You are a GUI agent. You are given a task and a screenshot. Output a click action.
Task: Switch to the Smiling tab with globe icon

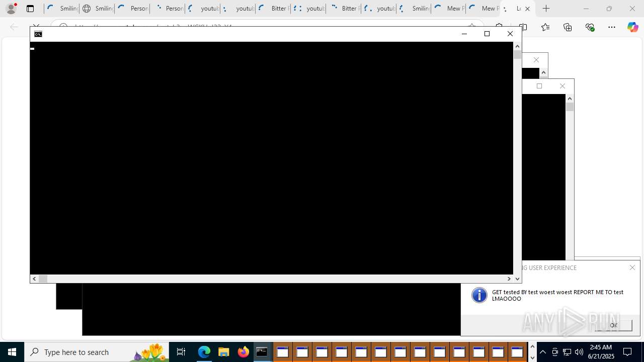click(97, 9)
